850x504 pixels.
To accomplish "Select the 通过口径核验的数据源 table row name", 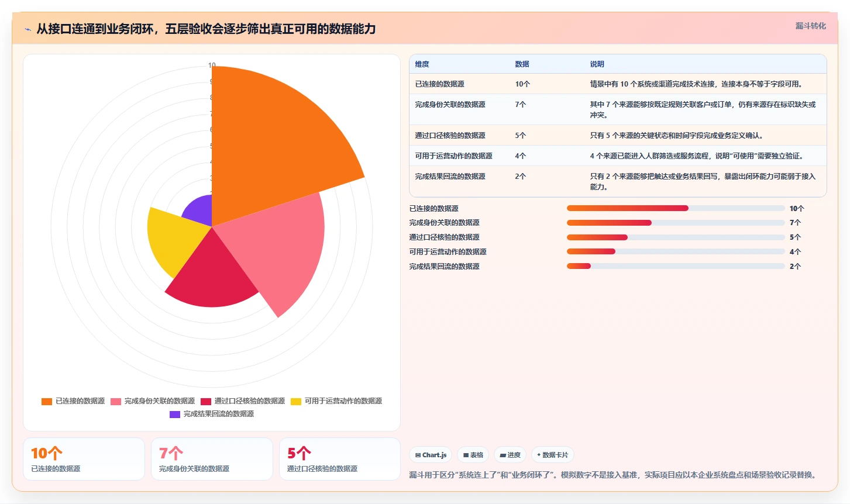I will (x=450, y=136).
